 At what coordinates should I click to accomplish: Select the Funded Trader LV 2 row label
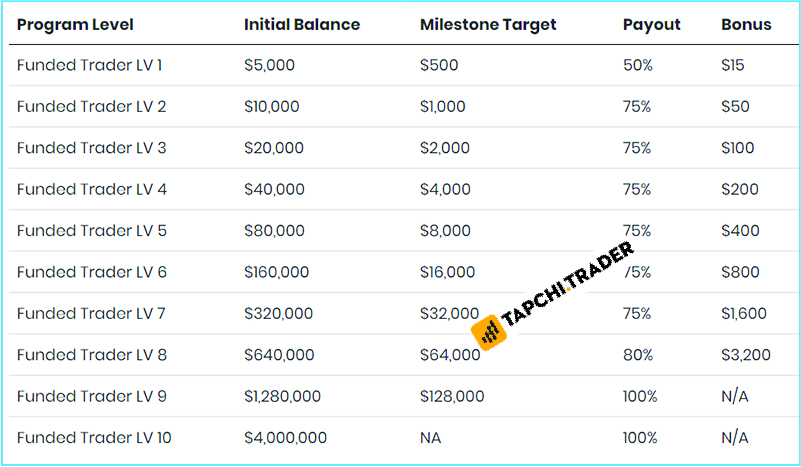coord(91,106)
